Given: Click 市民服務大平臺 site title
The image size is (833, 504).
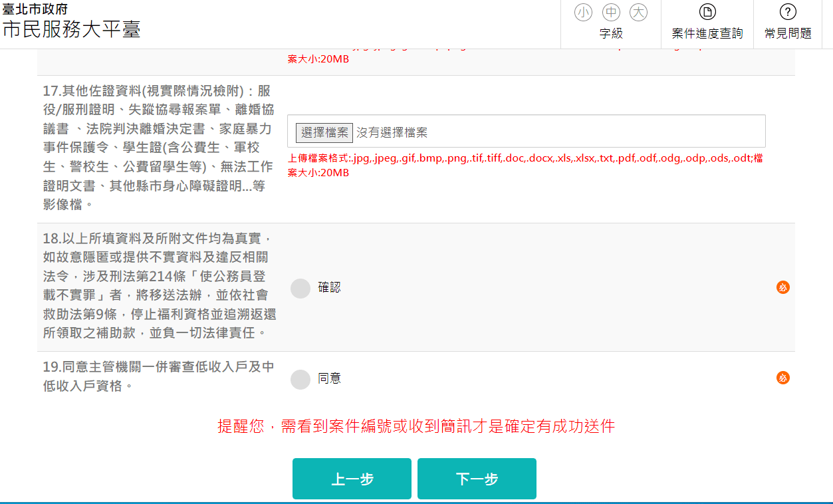Looking at the screenshot, I should (71, 29).
